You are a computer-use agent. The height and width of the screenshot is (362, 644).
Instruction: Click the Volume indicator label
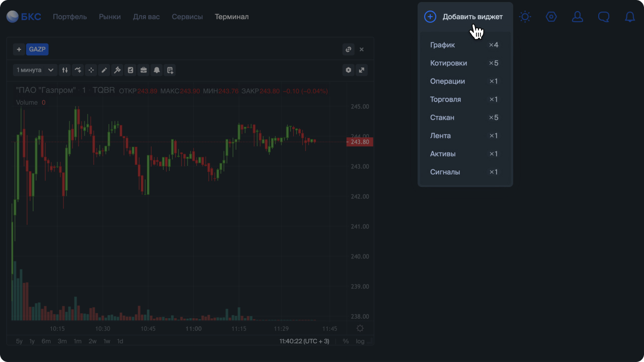pyautogui.click(x=27, y=102)
